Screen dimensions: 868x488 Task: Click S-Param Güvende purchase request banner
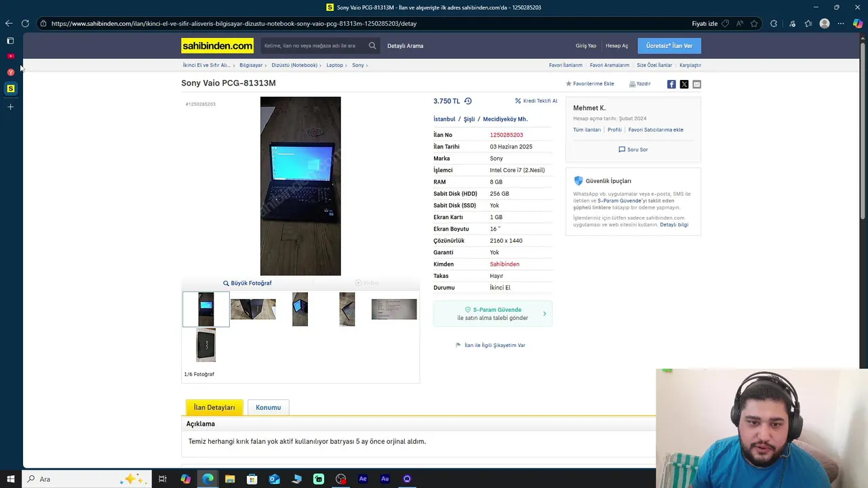(493, 314)
